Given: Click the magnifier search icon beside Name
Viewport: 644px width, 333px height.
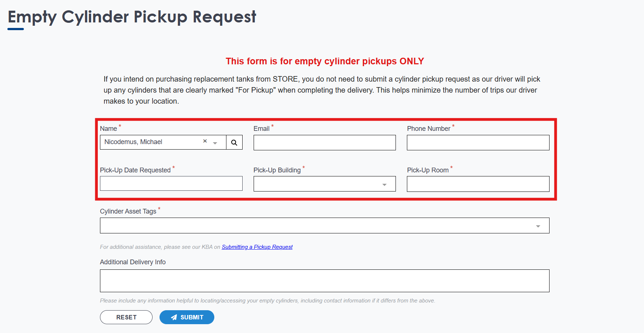Looking at the screenshot, I should coord(234,143).
